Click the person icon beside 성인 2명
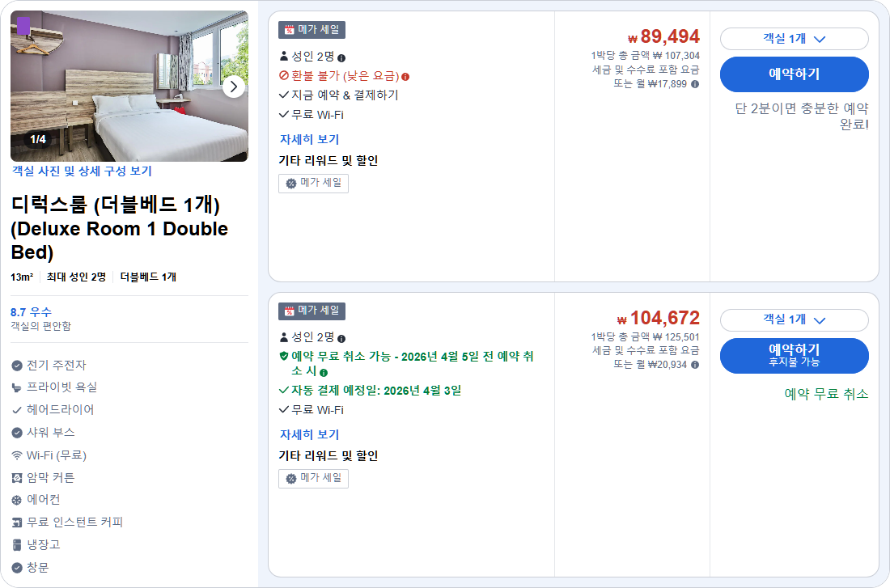 tap(282, 56)
